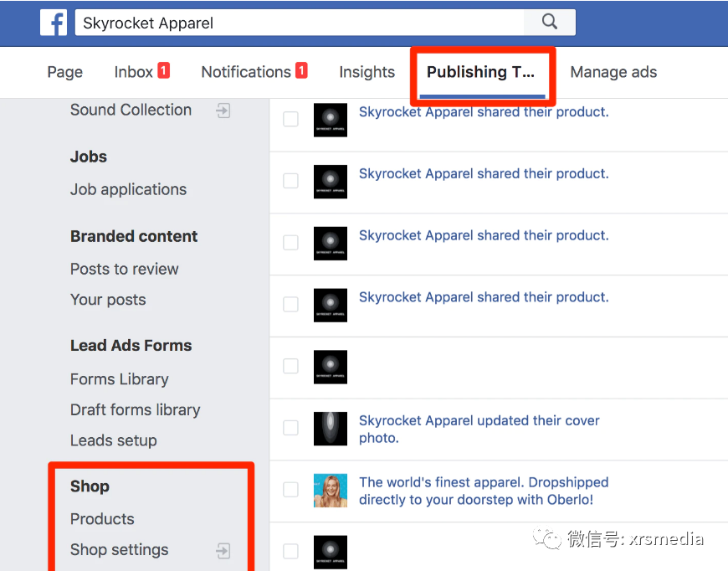Screen dimensions: 728x571
Task: Click the search magnifier button
Action: pyautogui.click(x=549, y=22)
